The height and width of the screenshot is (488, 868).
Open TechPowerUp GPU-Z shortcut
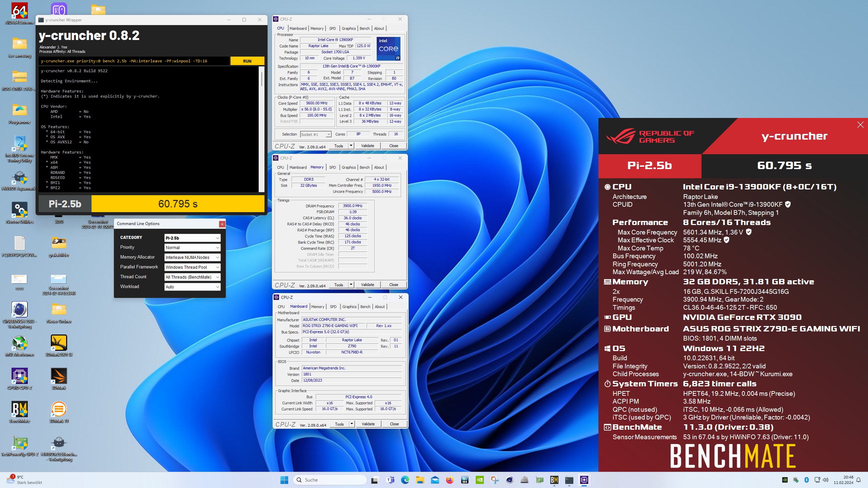pos(19,446)
